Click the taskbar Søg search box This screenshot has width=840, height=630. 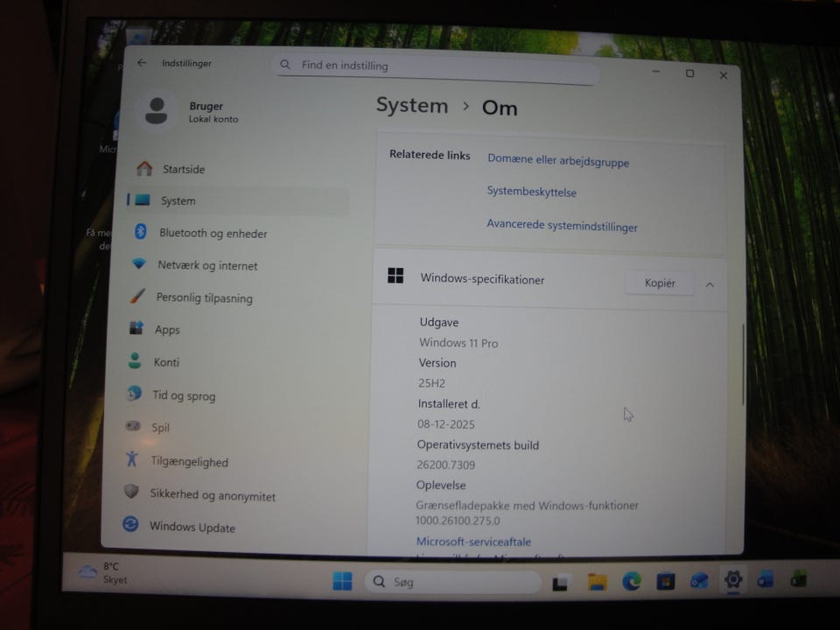point(452,582)
